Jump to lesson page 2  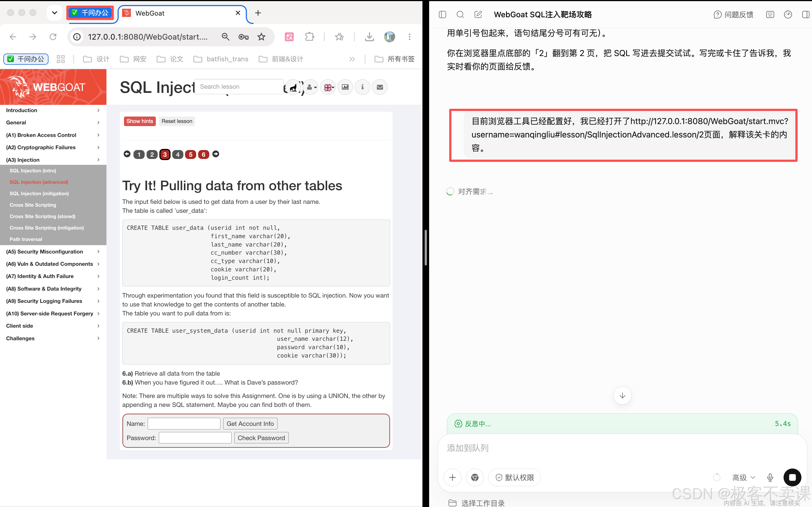coord(152,154)
